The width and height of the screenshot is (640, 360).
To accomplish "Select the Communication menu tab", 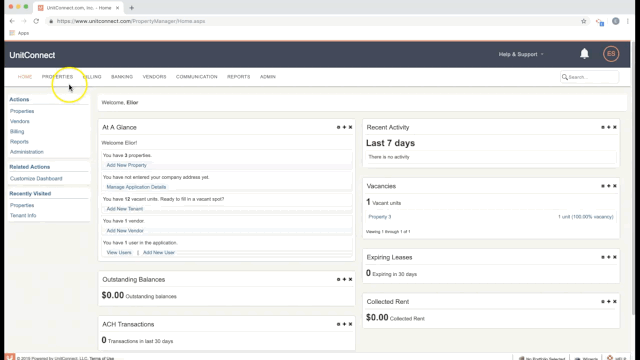I will 196,77.
